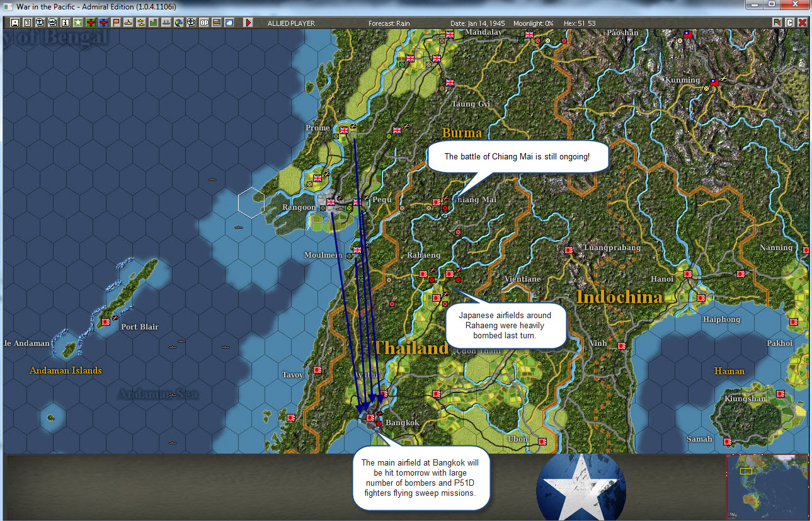This screenshot has width=812, height=521.
Task: Click the white-outlined selected hex west of Rangoon
Action: pos(251,203)
